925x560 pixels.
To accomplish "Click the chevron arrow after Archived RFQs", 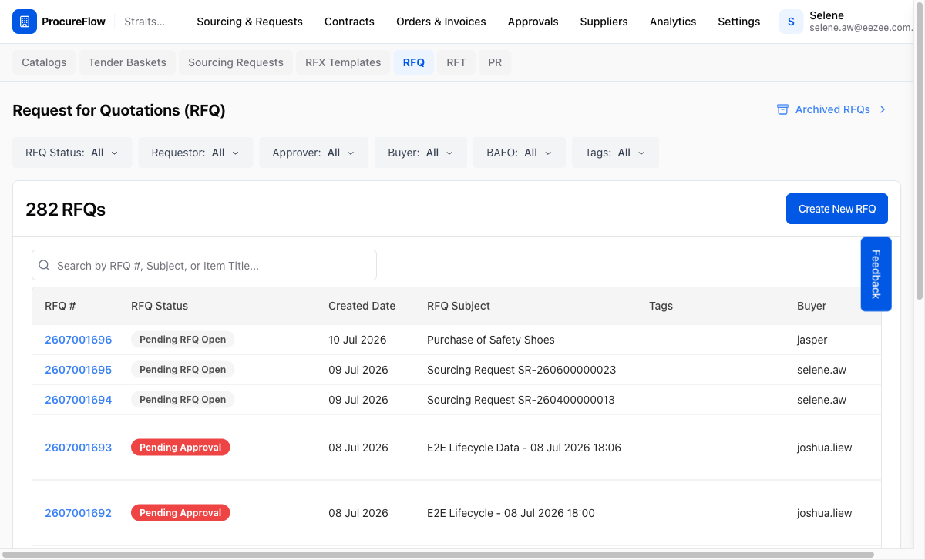I will pos(883,109).
